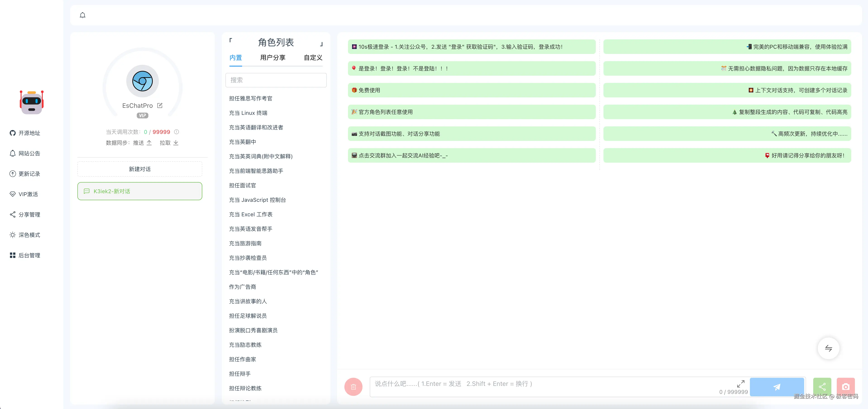Open 后台管理 from sidebar

(25, 255)
